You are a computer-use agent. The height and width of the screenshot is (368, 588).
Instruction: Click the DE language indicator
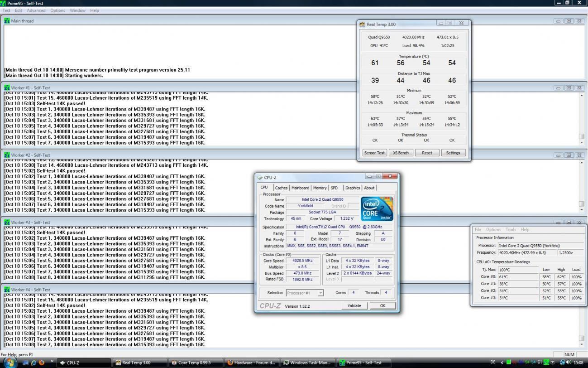[x=492, y=363]
